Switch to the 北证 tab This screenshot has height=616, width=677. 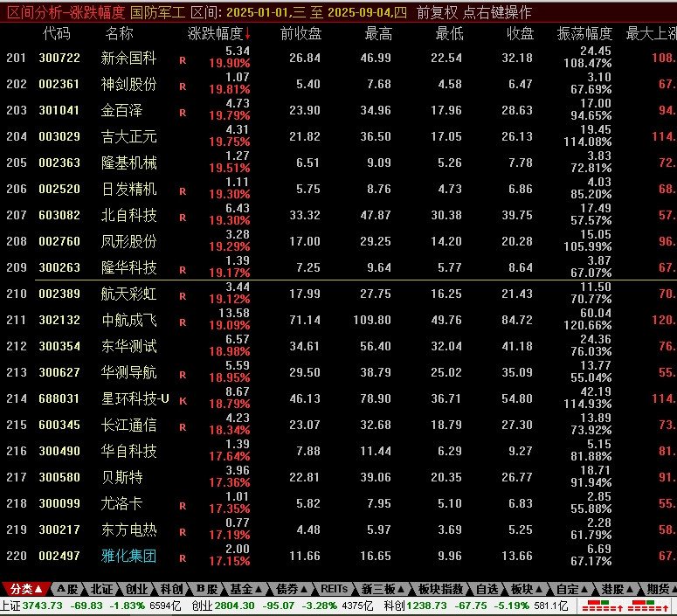101,589
